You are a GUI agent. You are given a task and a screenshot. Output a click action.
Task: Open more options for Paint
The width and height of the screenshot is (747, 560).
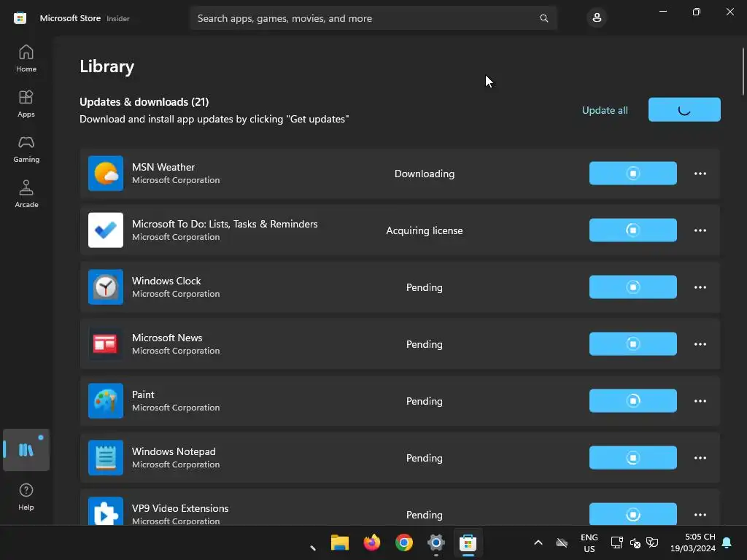[700, 401]
